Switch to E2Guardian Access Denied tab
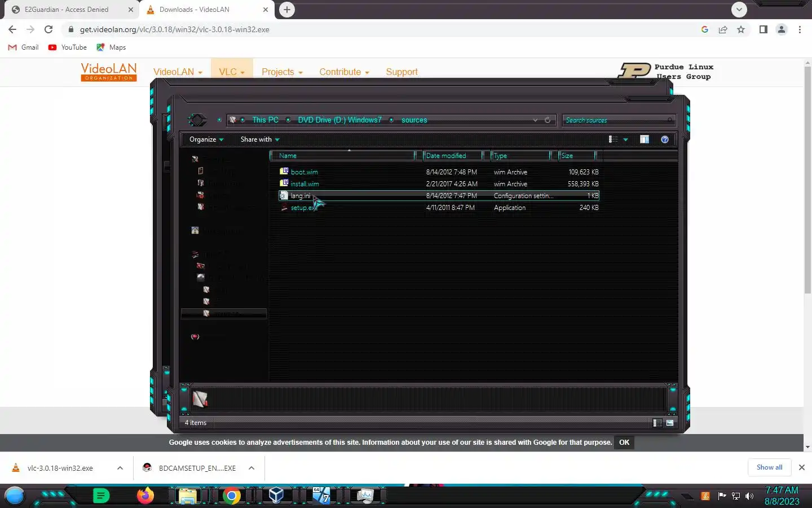812x508 pixels. click(72, 10)
